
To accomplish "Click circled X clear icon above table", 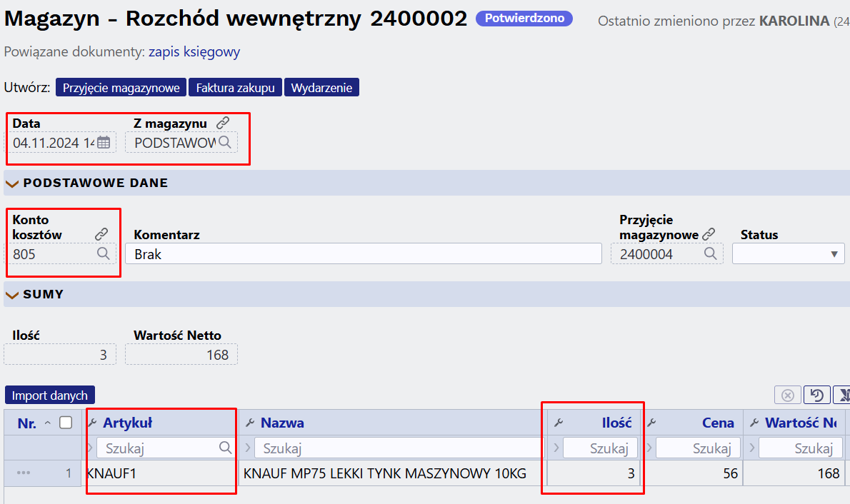I will pyautogui.click(x=788, y=395).
